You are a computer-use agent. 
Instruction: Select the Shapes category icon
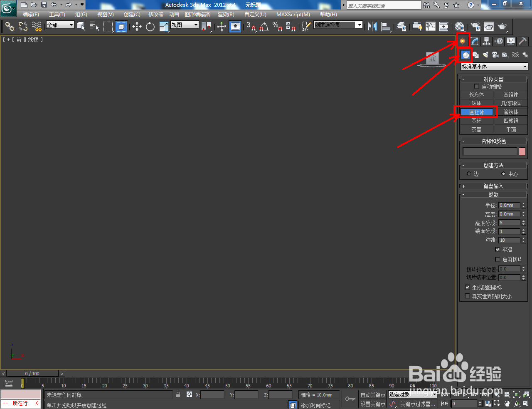(x=475, y=55)
